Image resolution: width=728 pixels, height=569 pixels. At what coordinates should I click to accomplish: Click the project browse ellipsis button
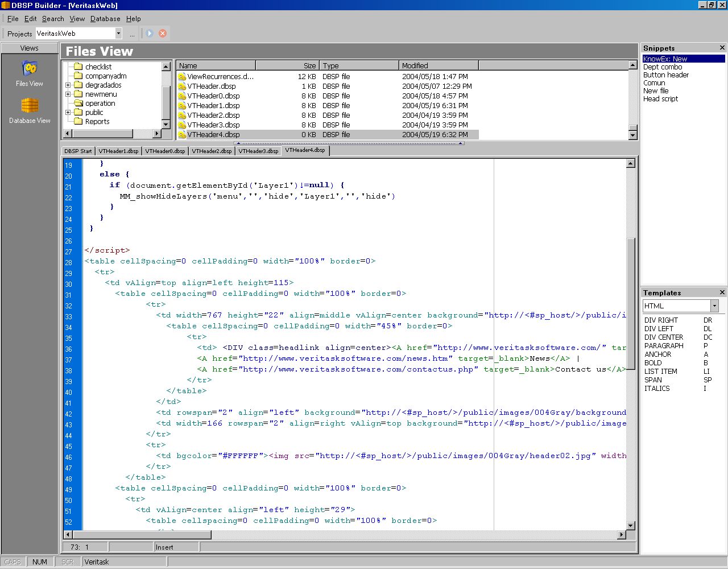[x=132, y=34]
